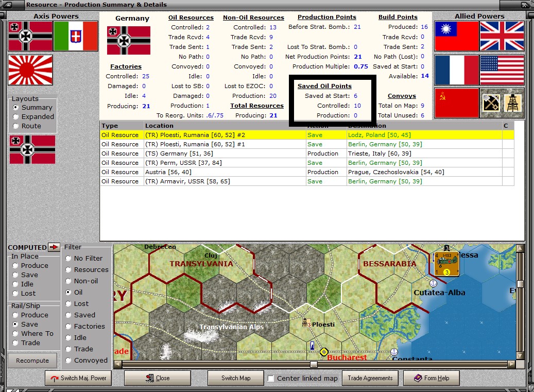534x392 pixels.
Task: Choose Rail/Ship Trade option
Action: [x=15, y=343]
